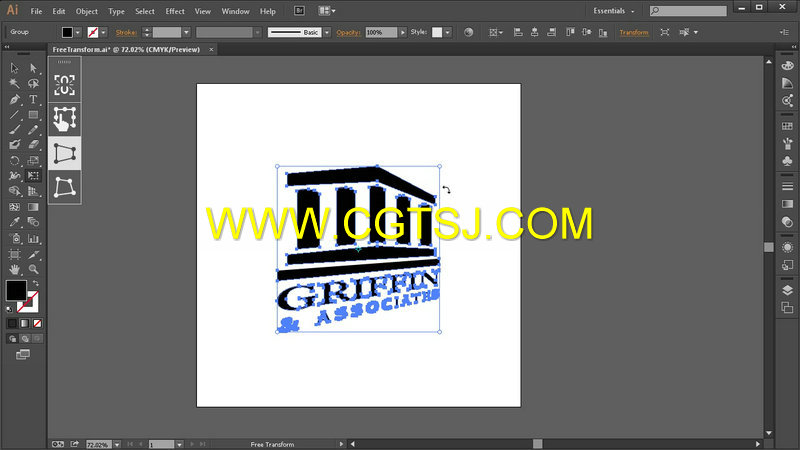Switch to FreeTransform.ai document tab

(x=126, y=49)
